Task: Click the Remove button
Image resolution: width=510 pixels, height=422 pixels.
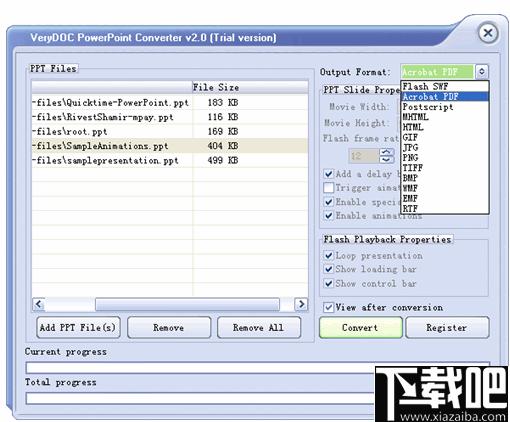Action: click(x=169, y=328)
